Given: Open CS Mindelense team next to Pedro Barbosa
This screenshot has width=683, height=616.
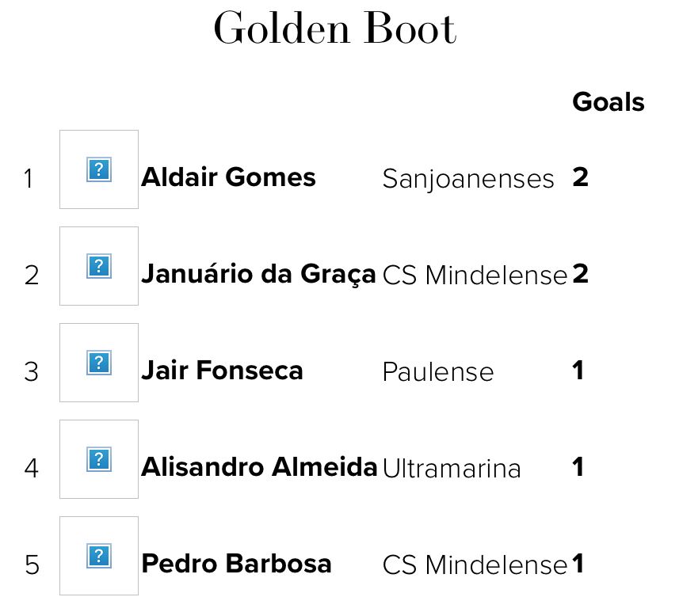Looking at the screenshot, I should click(x=475, y=565).
